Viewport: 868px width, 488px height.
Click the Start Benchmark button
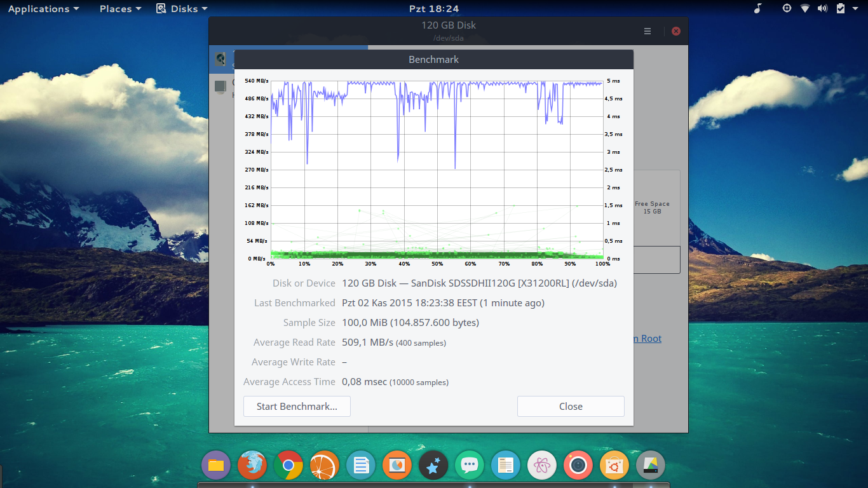pyautogui.click(x=297, y=407)
